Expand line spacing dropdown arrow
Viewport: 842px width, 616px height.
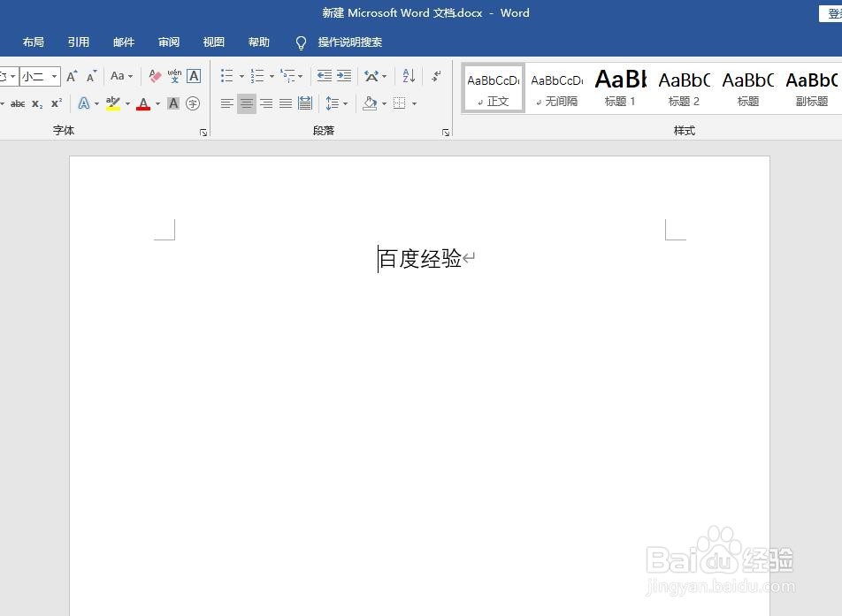point(345,103)
